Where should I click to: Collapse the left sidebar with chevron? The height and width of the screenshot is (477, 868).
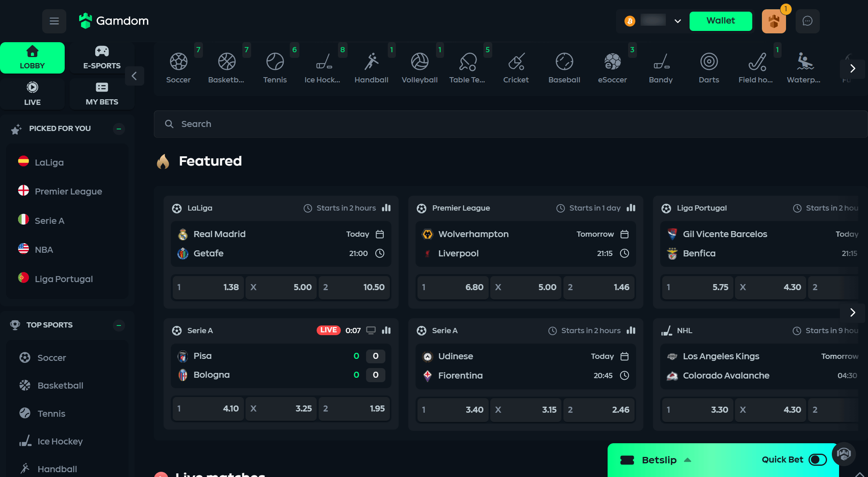point(134,76)
